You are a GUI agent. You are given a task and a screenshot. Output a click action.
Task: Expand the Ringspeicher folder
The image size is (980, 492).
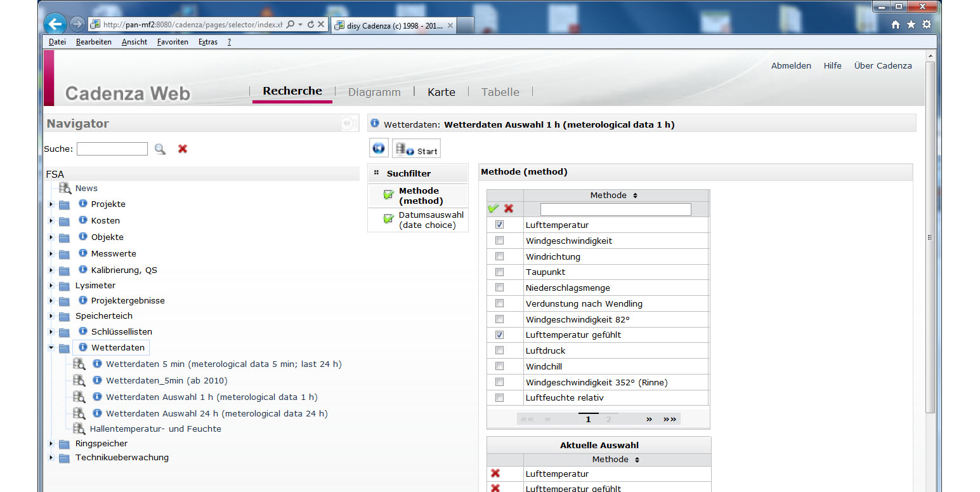(51, 444)
